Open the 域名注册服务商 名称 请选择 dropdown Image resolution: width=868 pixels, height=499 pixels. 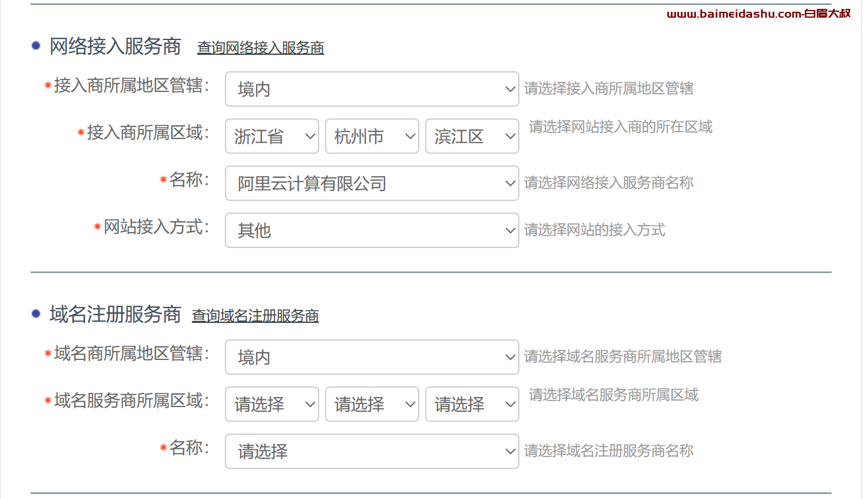[x=372, y=451]
